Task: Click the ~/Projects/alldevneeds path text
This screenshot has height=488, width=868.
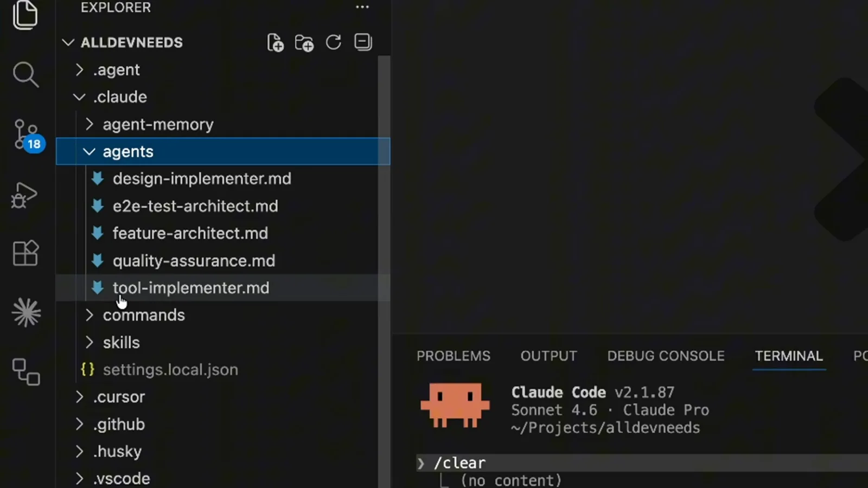Action: click(x=605, y=428)
